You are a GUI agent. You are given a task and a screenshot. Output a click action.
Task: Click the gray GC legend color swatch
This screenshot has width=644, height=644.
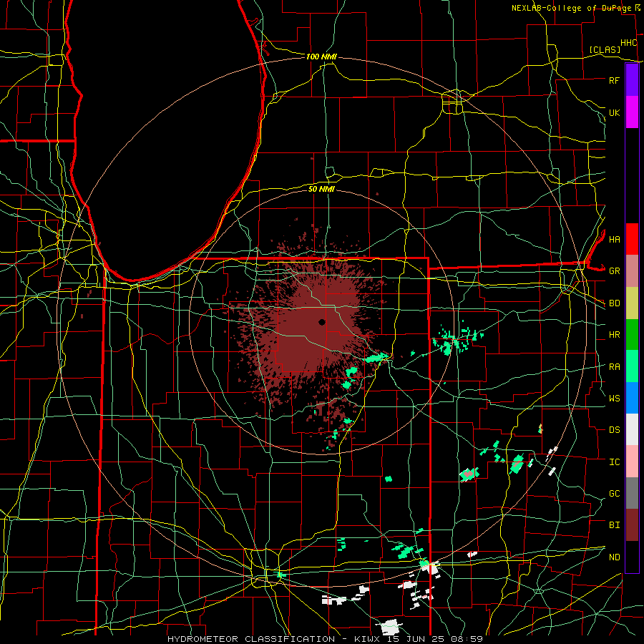point(632,493)
